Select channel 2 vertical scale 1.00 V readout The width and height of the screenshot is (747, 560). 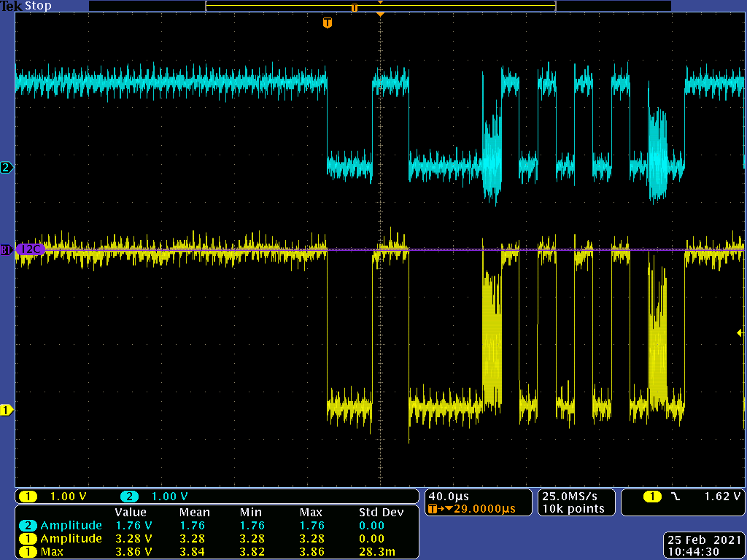coord(169,497)
